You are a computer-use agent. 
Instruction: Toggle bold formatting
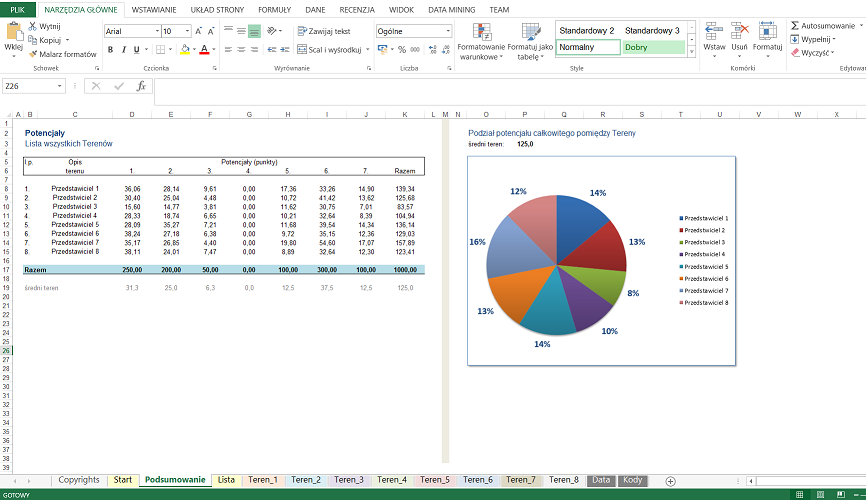coord(110,50)
